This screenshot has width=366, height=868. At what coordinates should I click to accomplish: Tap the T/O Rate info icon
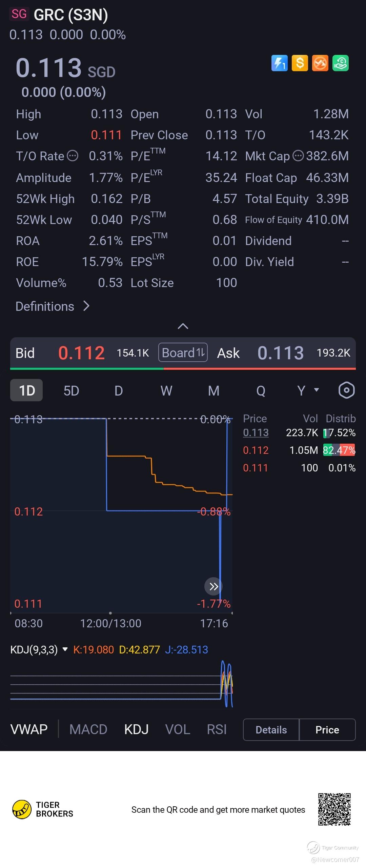pyautogui.click(x=73, y=156)
